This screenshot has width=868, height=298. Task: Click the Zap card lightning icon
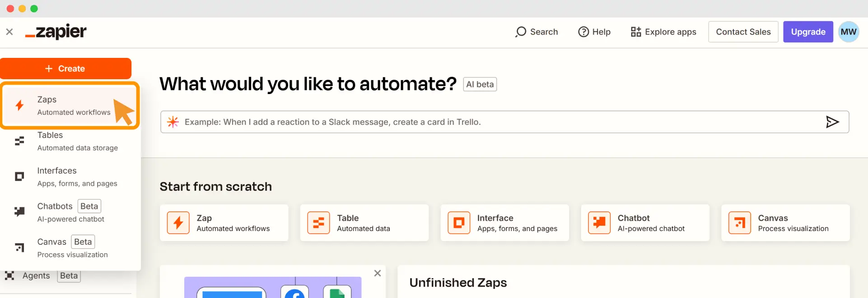click(178, 222)
